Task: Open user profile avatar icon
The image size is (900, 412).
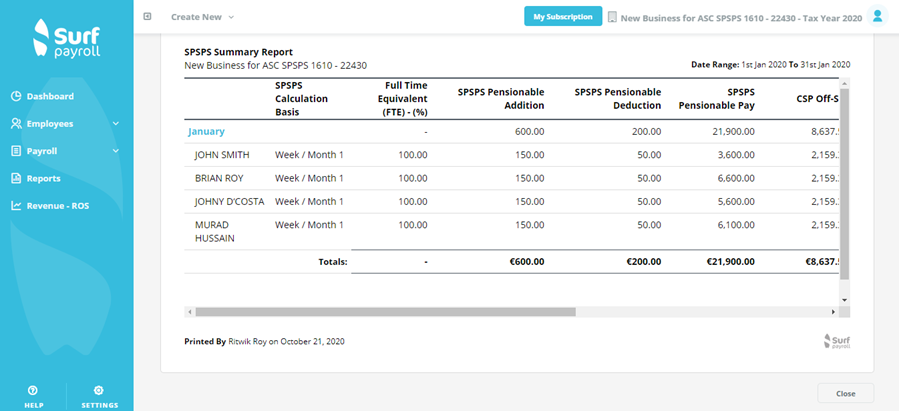Action: tap(877, 16)
